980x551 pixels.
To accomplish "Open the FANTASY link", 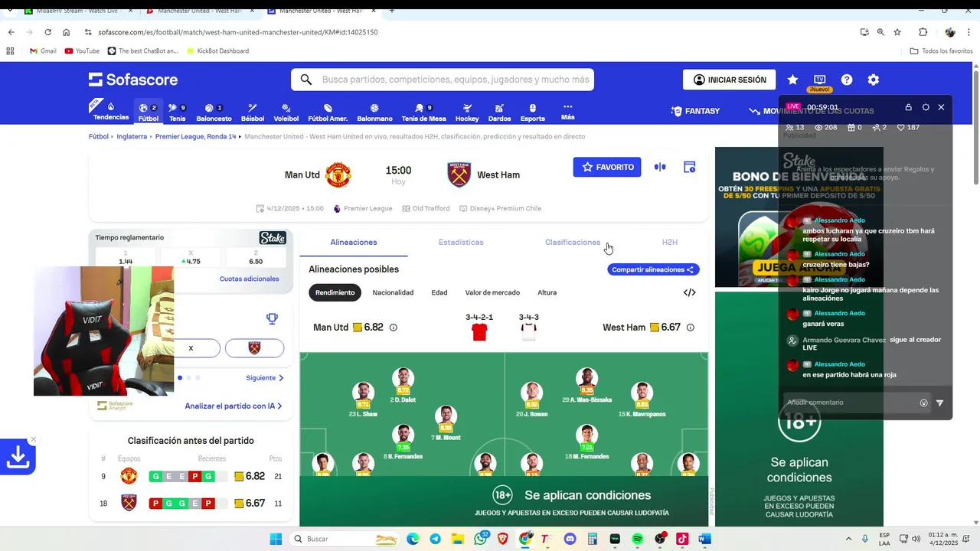I will [x=695, y=111].
